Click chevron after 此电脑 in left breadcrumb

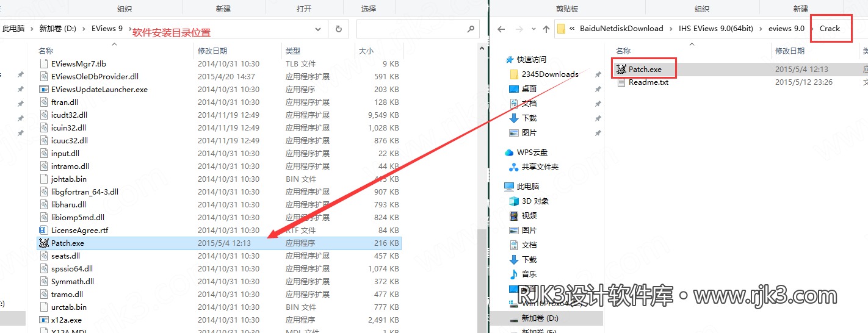32,29
